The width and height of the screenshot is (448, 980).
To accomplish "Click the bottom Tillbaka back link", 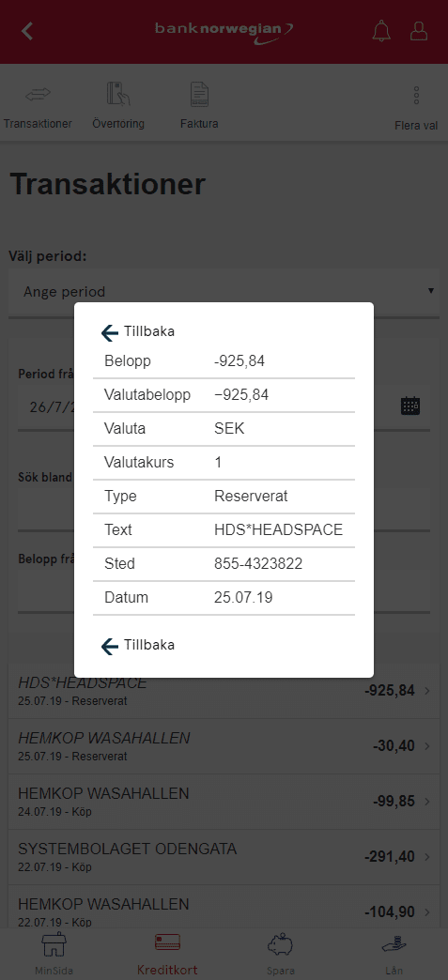I will click(x=138, y=645).
